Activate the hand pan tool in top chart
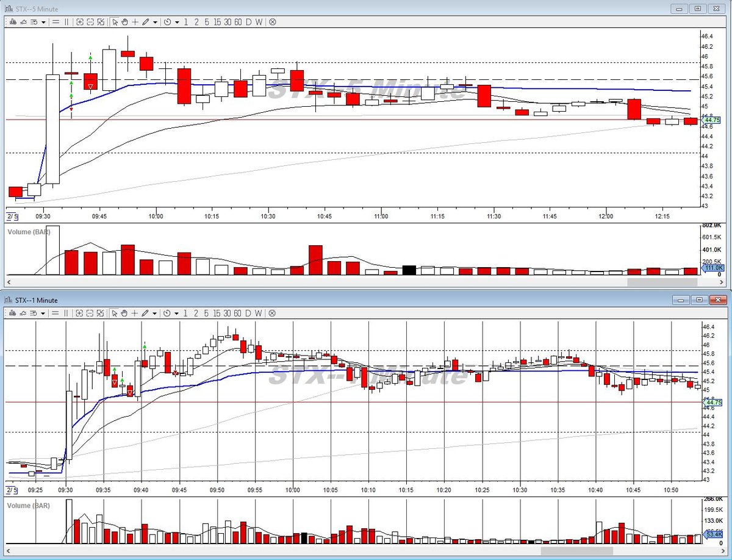Image resolution: width=732 pixels, height=560 pixels. [124, 22]
